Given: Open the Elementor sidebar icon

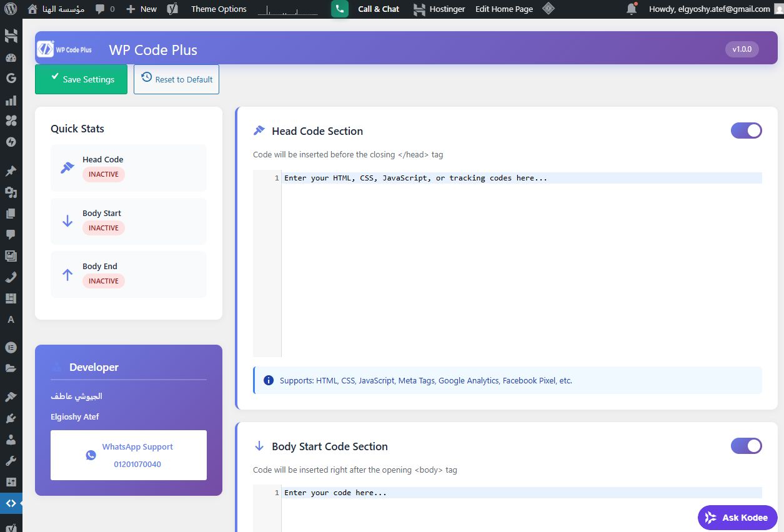Looking at the screenshot, I should (x=11, y=347).
